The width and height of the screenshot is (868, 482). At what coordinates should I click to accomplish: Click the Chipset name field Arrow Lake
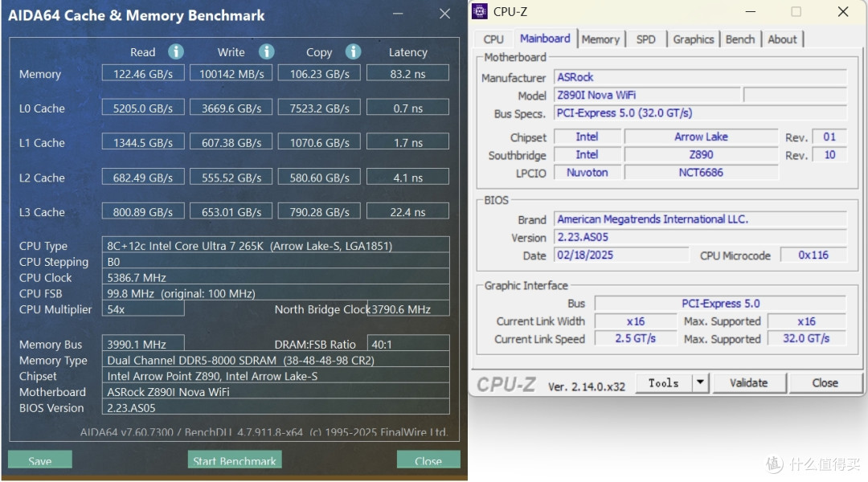pos(701,136)
